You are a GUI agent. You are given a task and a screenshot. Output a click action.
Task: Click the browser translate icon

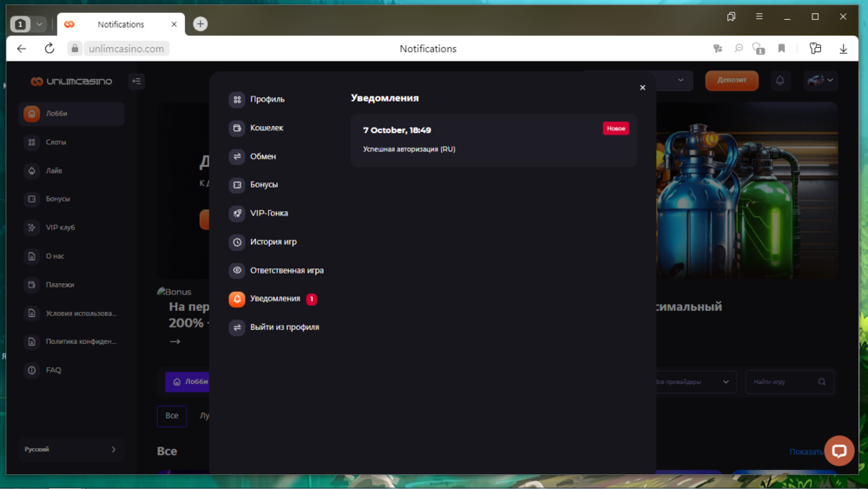tap(718, 49)
